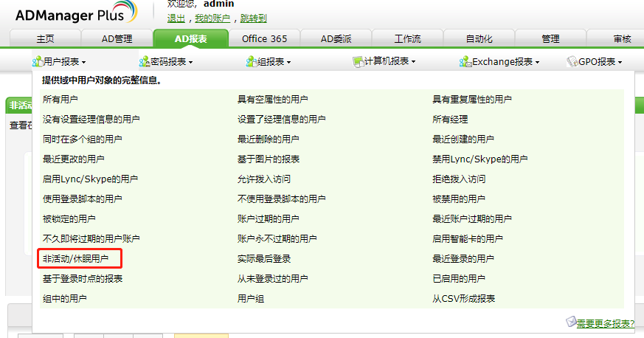Switch to the AD管理 tab
Image resolution: width=644 pixels, height=338 pixels.
117,38
